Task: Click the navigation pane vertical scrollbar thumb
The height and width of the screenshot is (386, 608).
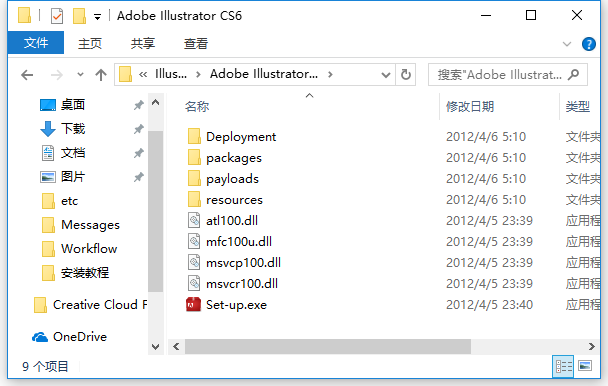Action: point(155,211)
